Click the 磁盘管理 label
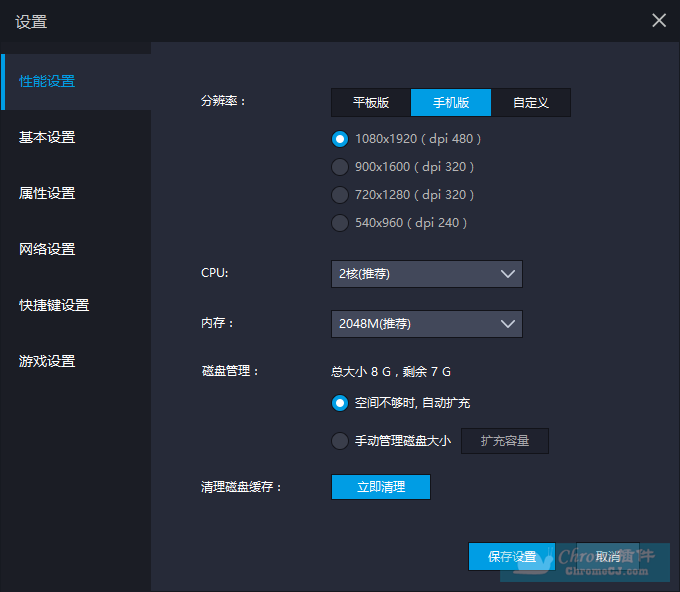 point(230,371)
